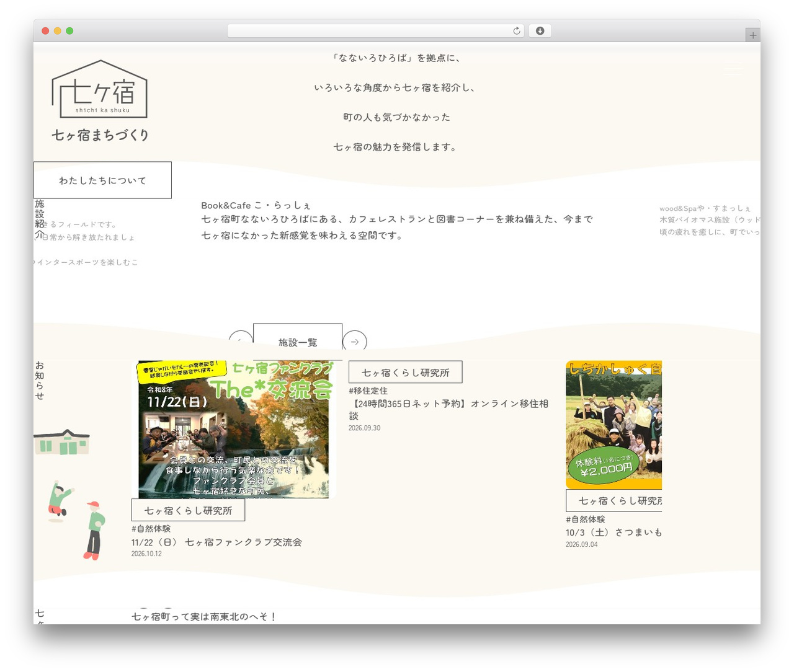Click the date 2026.10.12
794x672 pixels.
click(146, 554)
